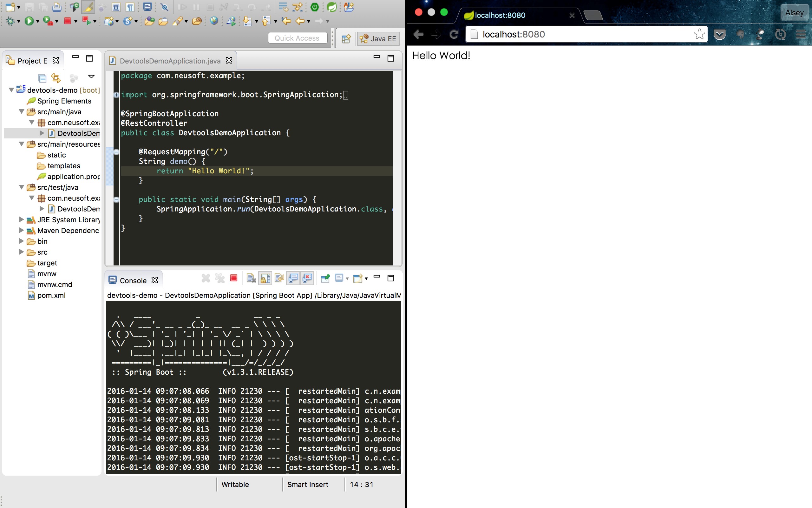Click the Boot Dashboard green power icon
Screen dimensions: 812x508
pos(315,7)
